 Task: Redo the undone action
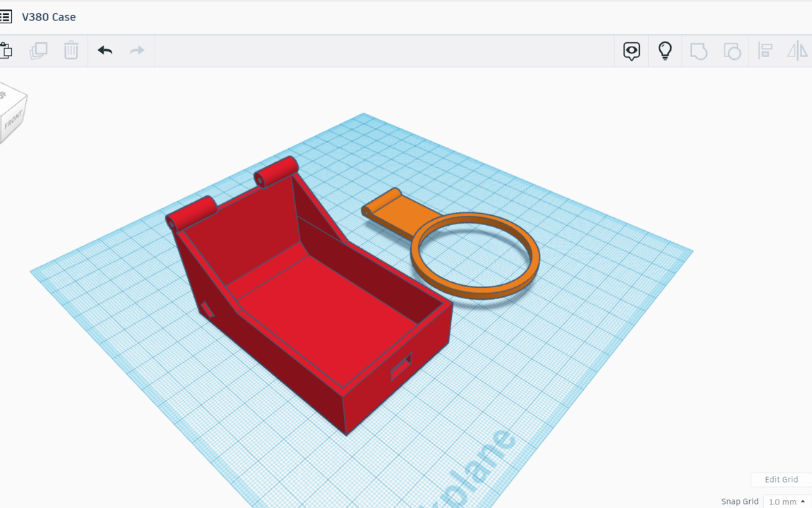137,51
